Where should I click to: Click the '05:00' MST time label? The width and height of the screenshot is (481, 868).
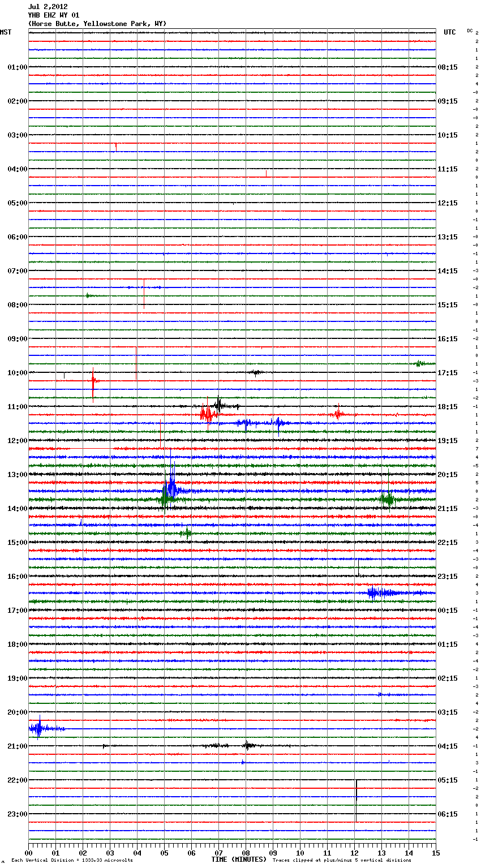[x=17, y=203]
